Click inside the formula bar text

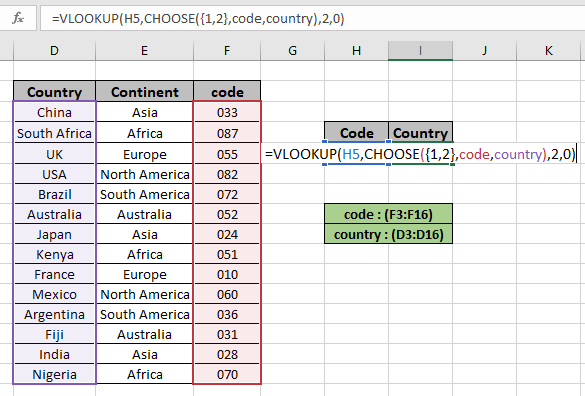click(x=198, y=18)
